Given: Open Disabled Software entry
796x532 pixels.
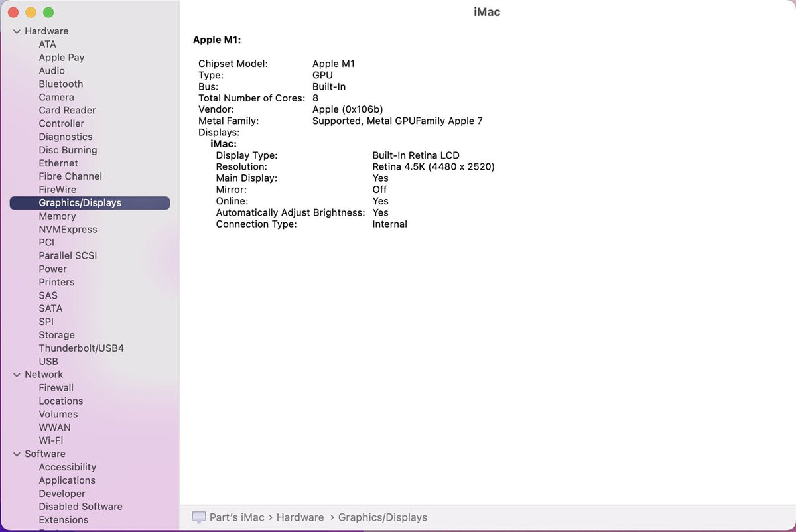Looking at the screenshot, I should pos(80,507).
